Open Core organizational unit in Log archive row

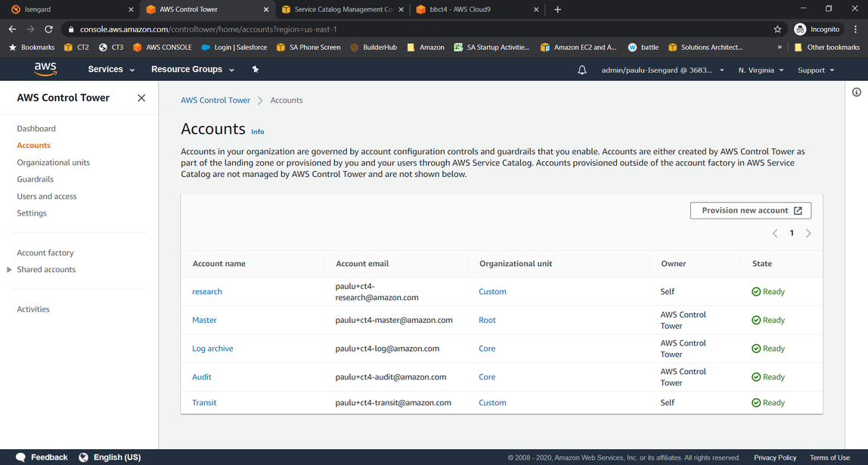tap(487, 349)
